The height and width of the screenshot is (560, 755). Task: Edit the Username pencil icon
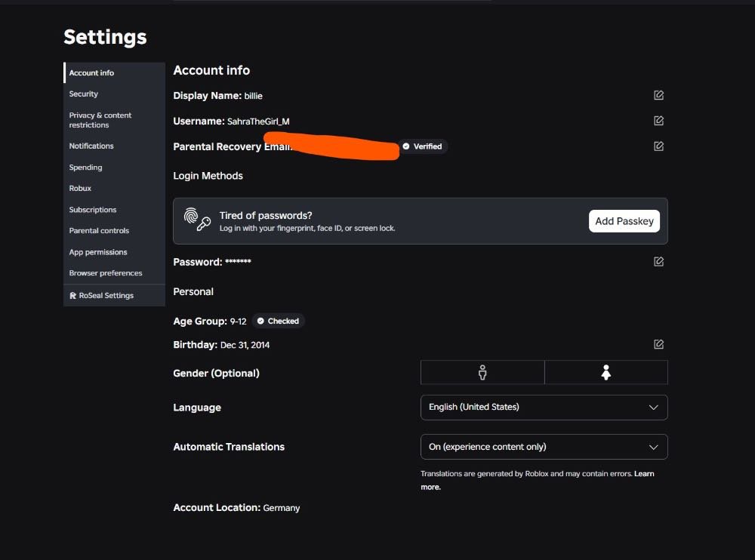658,121
